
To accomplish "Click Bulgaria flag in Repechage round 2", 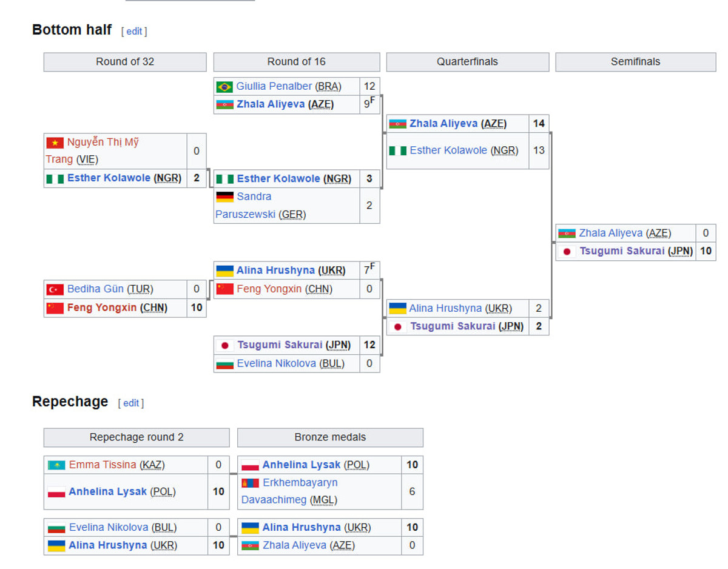I will pyautogui.click(x=56, y=528).
